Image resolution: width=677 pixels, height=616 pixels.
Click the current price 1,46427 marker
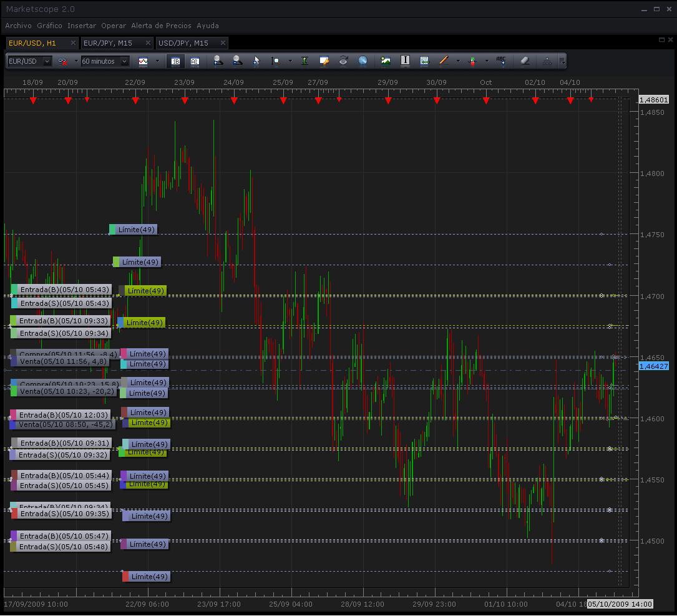point(654,366)
